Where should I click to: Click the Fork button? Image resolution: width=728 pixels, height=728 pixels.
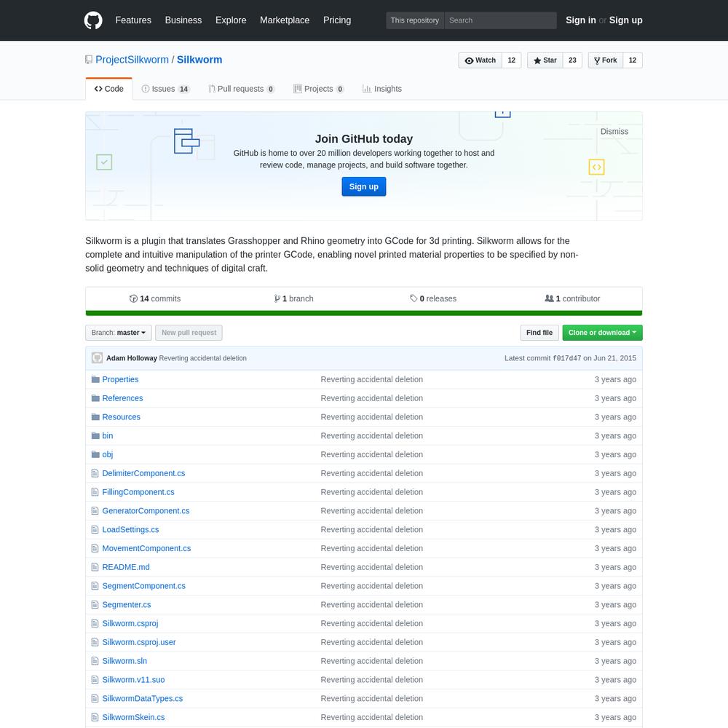(605, 60)
